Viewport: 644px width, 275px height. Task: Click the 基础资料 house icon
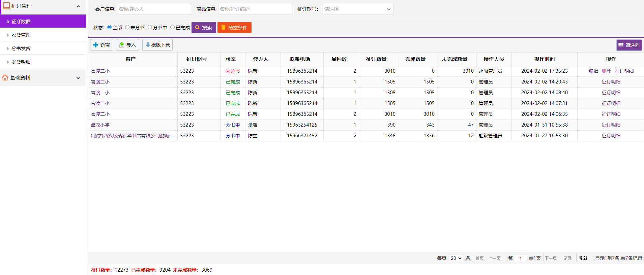tap(5, 77)
